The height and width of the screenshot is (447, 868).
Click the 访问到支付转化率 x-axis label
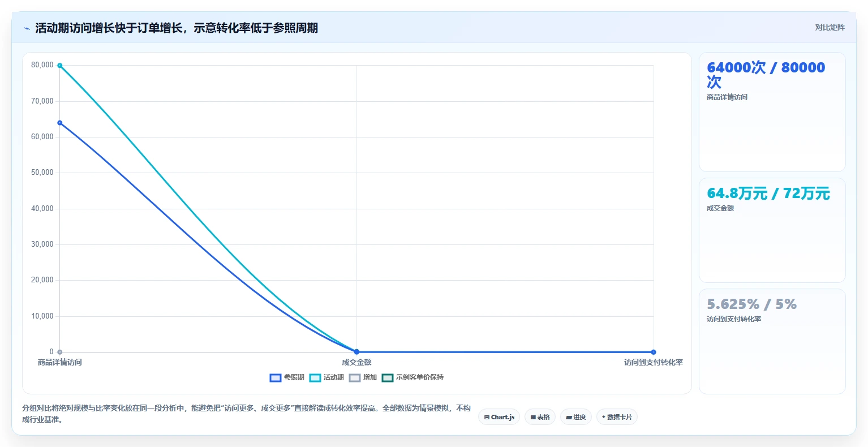pos(654,362)
